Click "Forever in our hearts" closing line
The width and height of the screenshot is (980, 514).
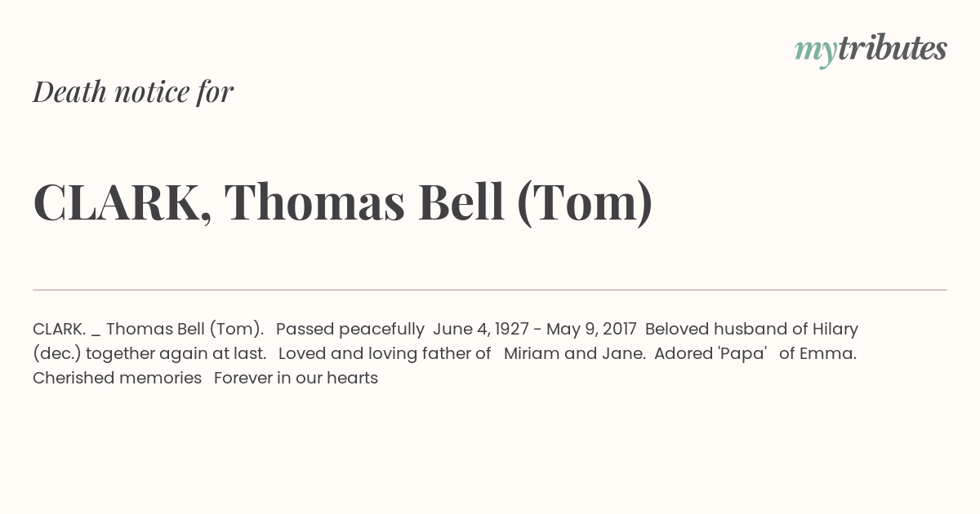tap(296, 379)
